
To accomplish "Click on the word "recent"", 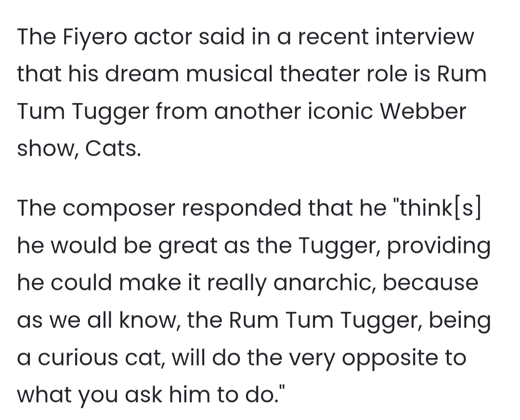I will pos(328,37).
